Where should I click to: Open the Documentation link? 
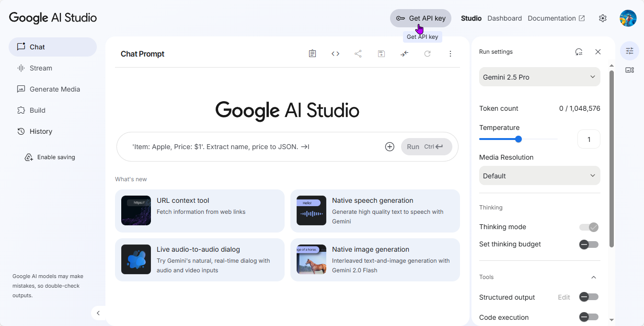click(x=556, y=18)
